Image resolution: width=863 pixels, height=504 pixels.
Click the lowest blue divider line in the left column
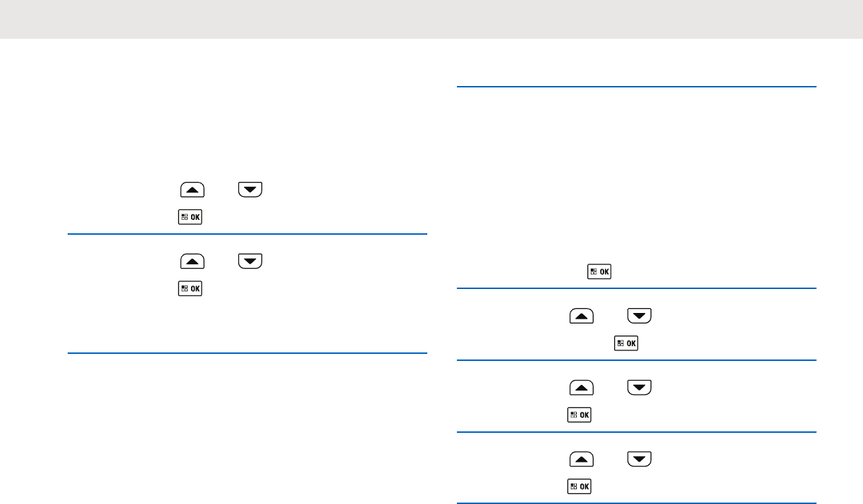(247, 352)
